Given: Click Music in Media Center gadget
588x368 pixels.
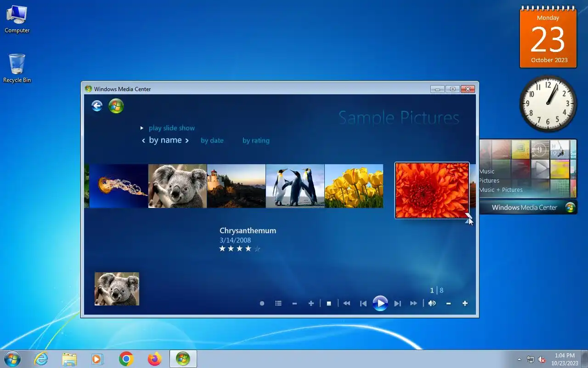Looking at the screenshot, I should click(x=487, y=171).
